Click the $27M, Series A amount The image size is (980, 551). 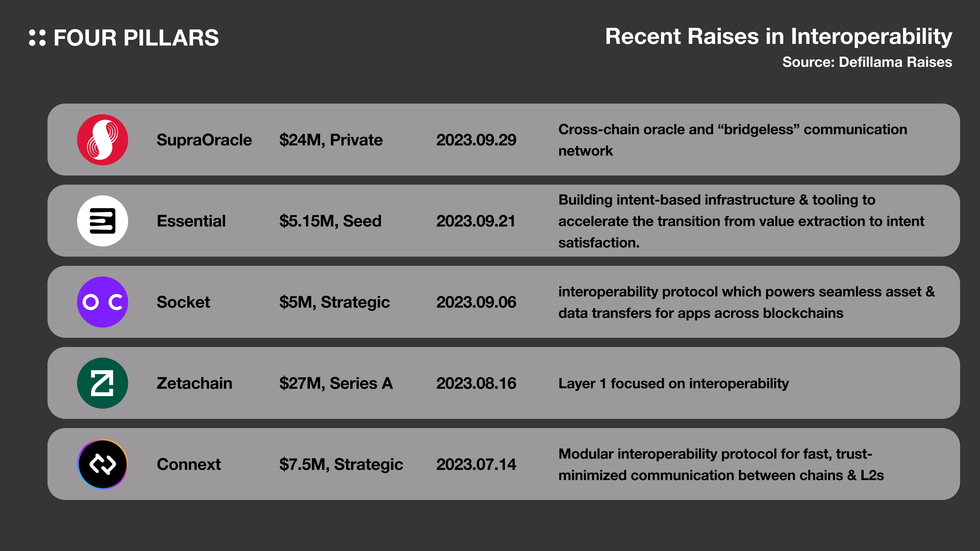tap(336, 383)
